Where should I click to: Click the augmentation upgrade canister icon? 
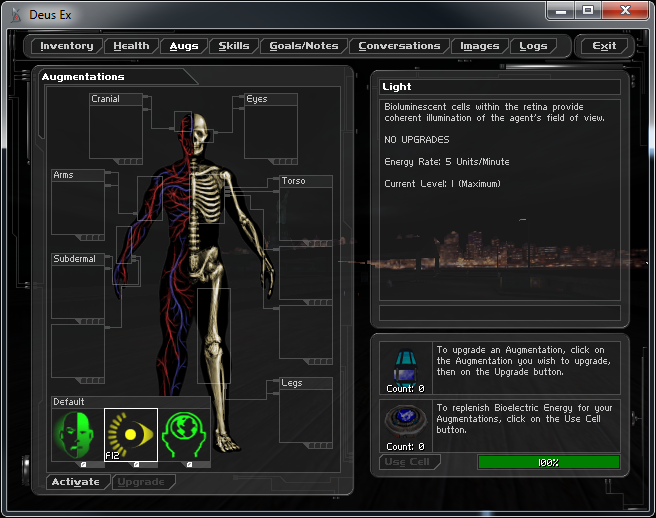tap(406, 361)
